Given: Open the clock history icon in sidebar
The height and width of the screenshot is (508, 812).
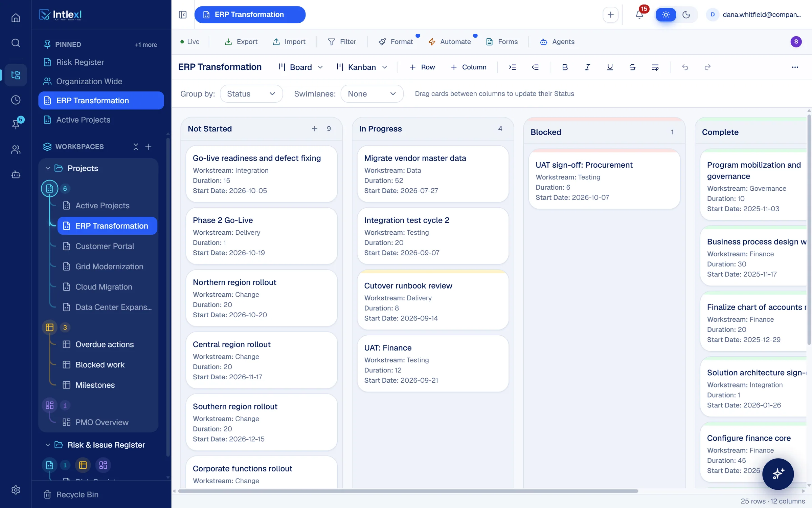Looking at the screenshot, I should coord(16,100).
